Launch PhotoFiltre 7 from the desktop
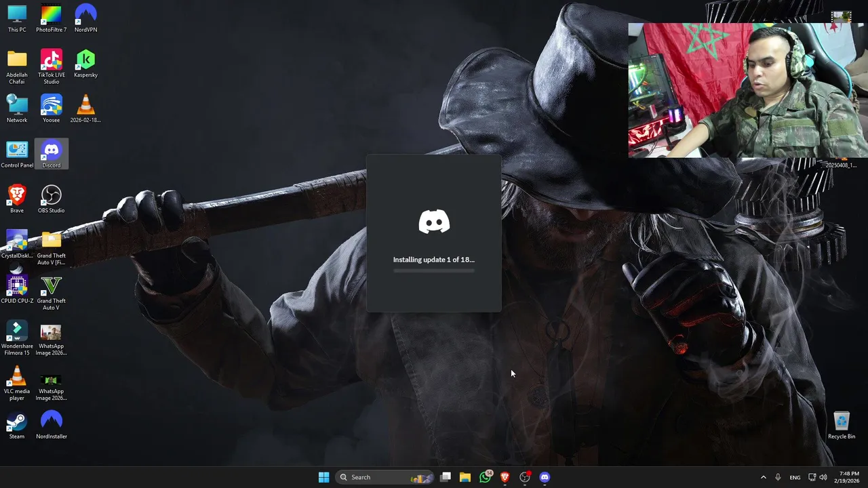The width and height of the screenshot is (868, 488). coord(51,18)
